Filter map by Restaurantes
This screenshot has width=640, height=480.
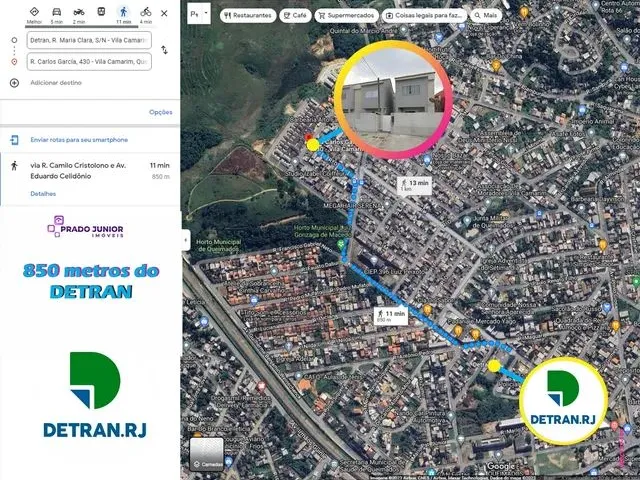click(x=248, y=16)
